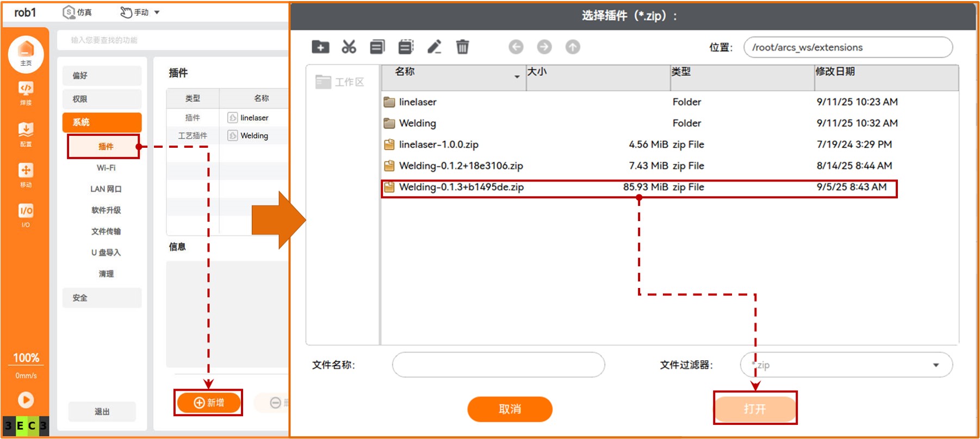Click the 新增 add plugin button
The height and width of the screenshot is (439, 980).
[209, 403]
